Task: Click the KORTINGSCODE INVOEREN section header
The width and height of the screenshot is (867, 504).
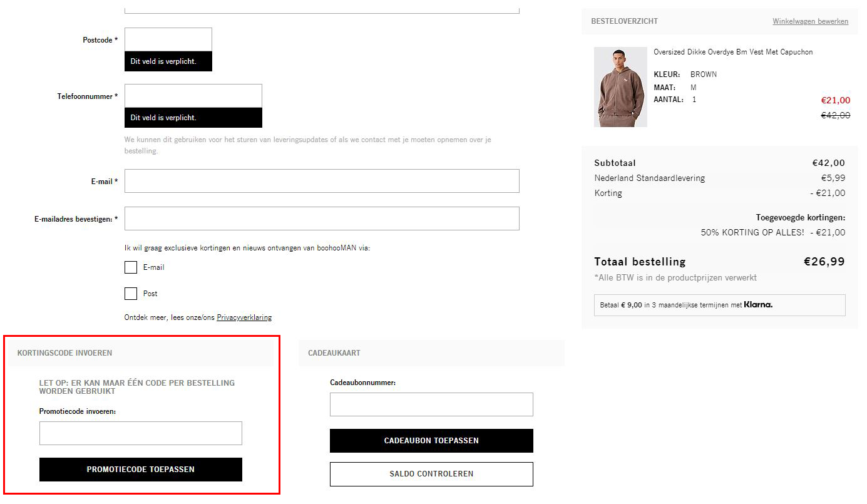Action: [x=63, y=352]
